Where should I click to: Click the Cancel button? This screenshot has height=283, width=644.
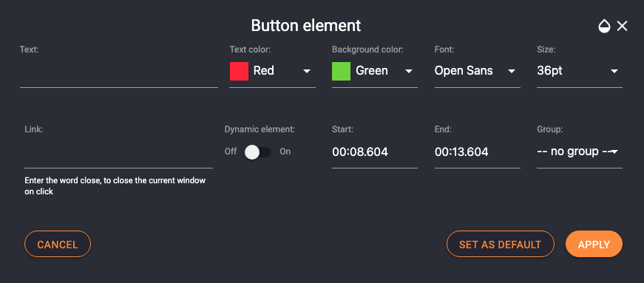click(x=58, y=245)
